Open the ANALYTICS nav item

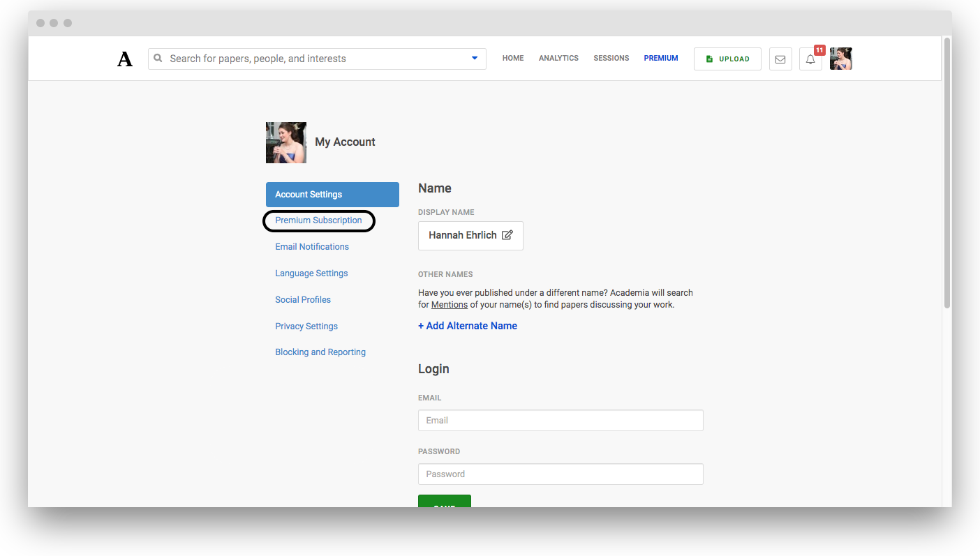558,59
